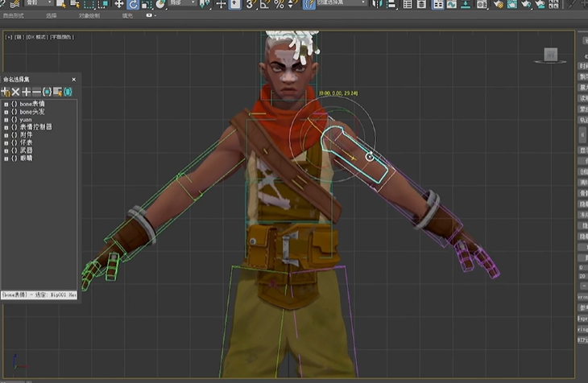This screenshot has width=588, height=383.
Task: Select the Select Object arrow tool
Action: coord(60,4)
